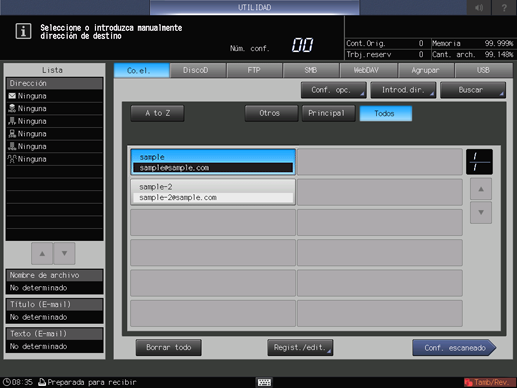Go to Conf. escaneado

[x=454, y=348]
